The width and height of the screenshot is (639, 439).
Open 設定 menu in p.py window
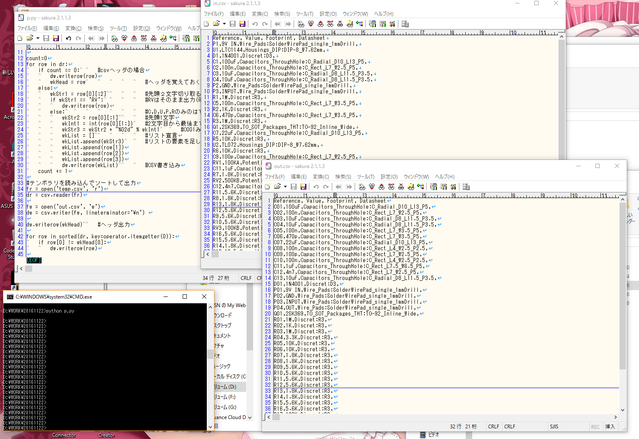[x=142, y=28]
